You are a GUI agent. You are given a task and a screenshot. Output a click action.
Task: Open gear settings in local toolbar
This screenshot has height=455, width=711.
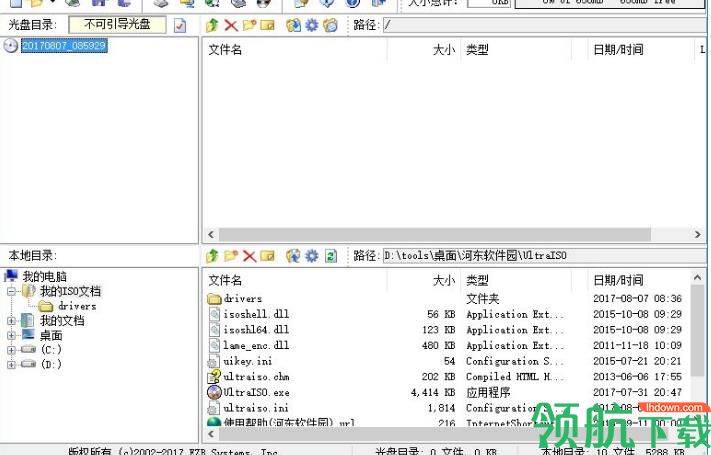click(312, 256)
